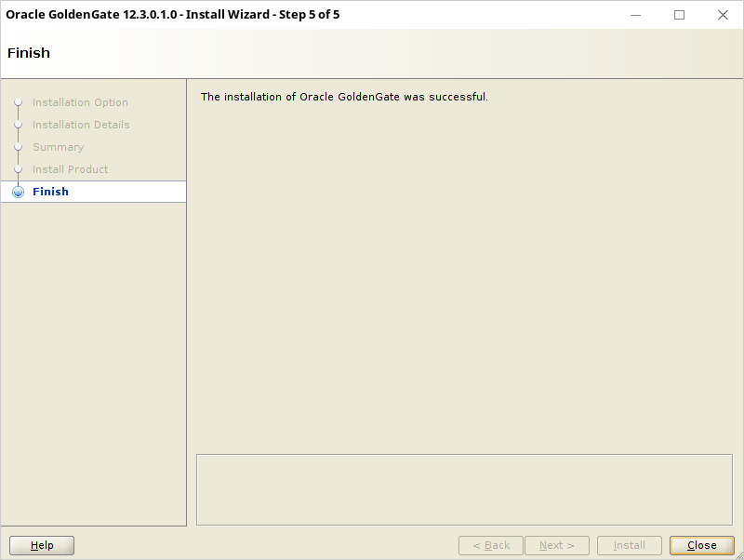This screenshot has width=744, height=560.
Task: Click the greyed Next button
Action: click(557, 545)
